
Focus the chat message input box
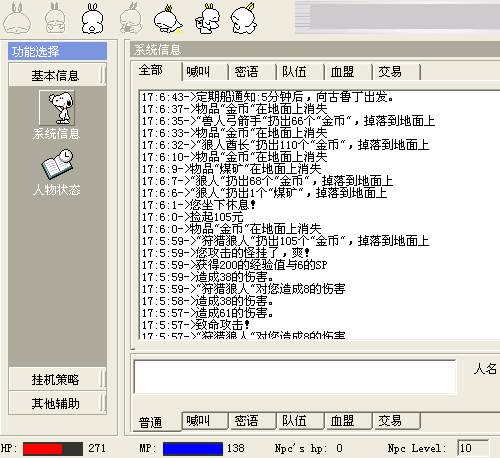click(x=295, y=376)
